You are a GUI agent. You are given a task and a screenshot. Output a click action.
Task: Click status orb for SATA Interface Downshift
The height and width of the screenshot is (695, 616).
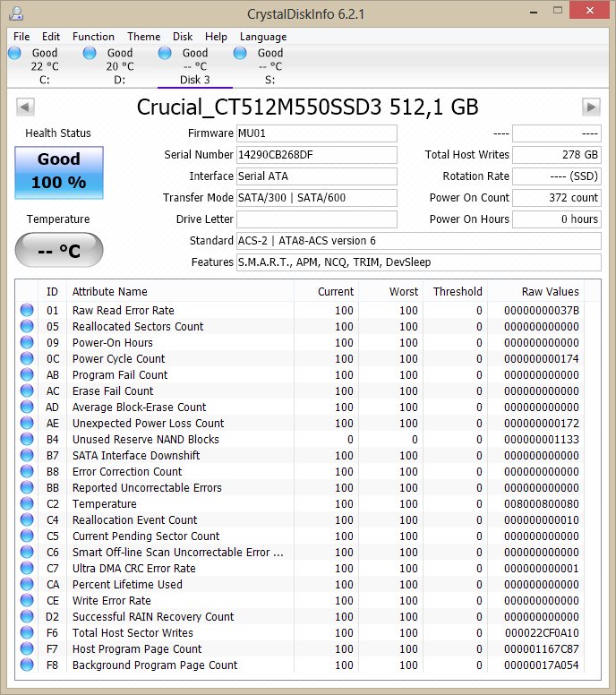27,455
